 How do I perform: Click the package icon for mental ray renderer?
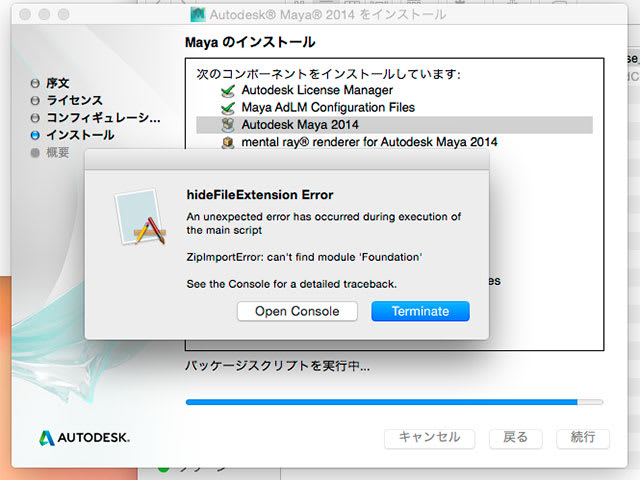(x=228, y=142)
